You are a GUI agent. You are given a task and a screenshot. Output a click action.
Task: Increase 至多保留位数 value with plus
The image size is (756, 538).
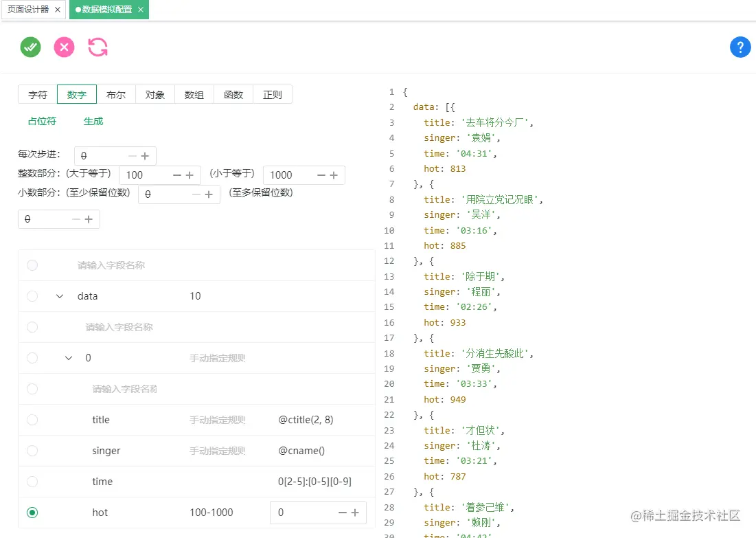click(88, 219)
